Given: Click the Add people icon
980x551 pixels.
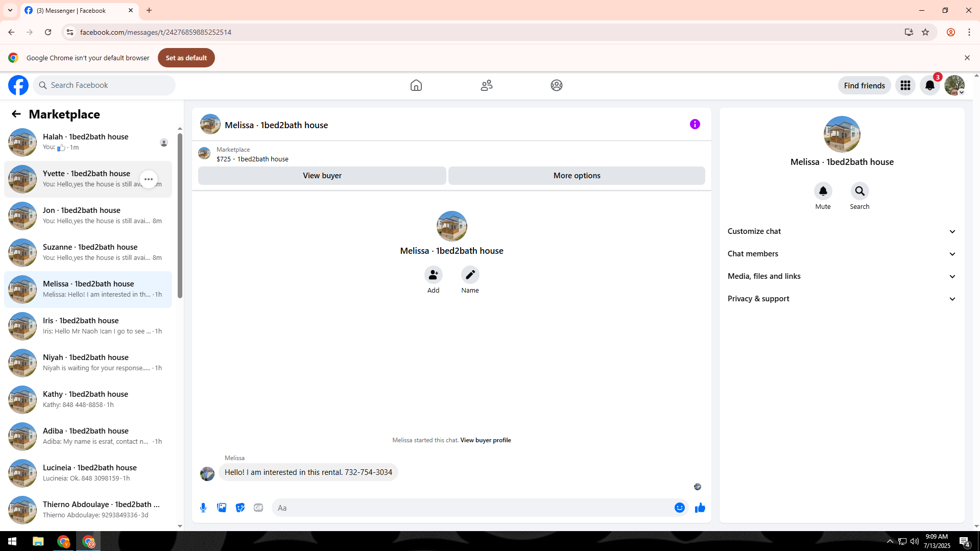Looking at the screenshot, I should [433, 275].
